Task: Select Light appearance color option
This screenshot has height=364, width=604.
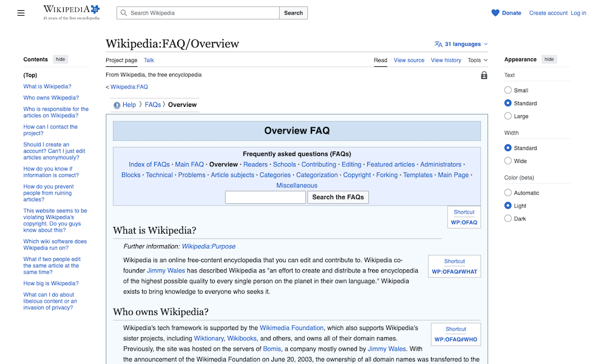Action: pos(507,206)
